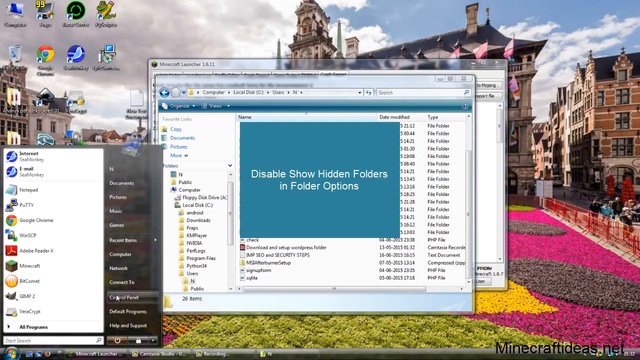Viewport: 640px width, 360px height.
Task: Select NVIDIA folder in tree
Action: pos(194,243)
